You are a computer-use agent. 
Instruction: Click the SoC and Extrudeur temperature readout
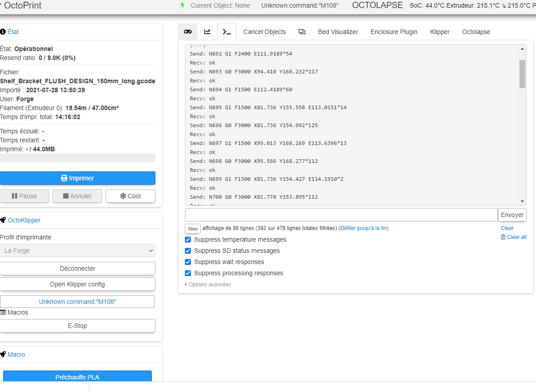pos(473,5)
